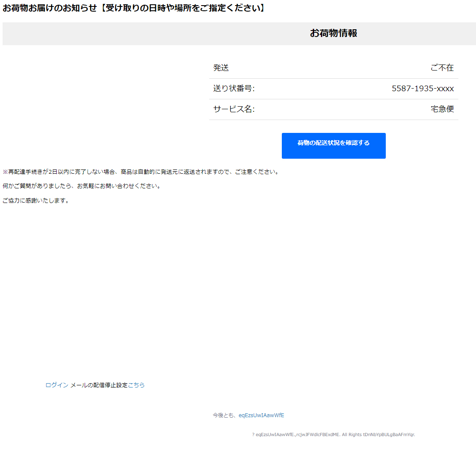476x449 pixels.
Task: Click the こちら unsubscribe link
Action: tap(136, 385)
